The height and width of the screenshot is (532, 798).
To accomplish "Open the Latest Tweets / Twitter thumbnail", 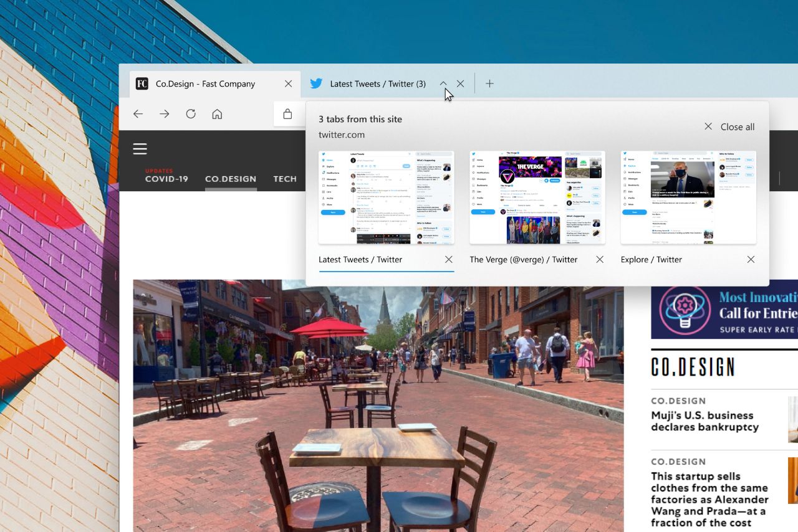I will [x=387, y=197].
